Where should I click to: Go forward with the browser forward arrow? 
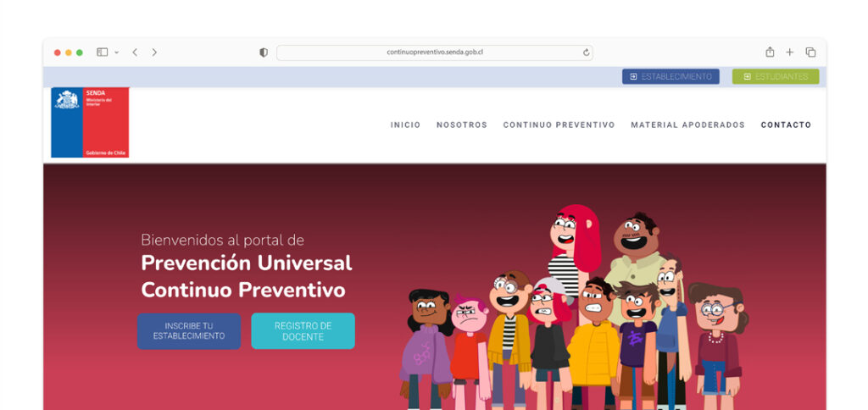coord(154,52)
